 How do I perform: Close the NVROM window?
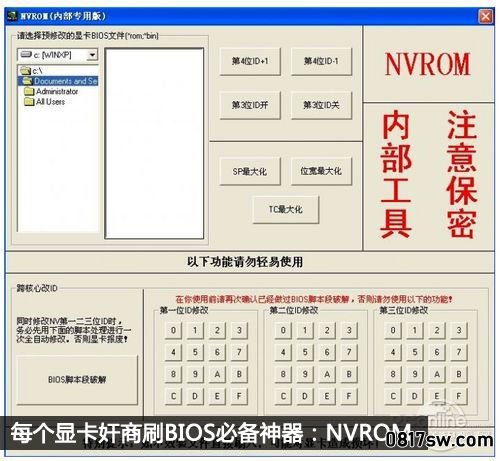[485, 16]
